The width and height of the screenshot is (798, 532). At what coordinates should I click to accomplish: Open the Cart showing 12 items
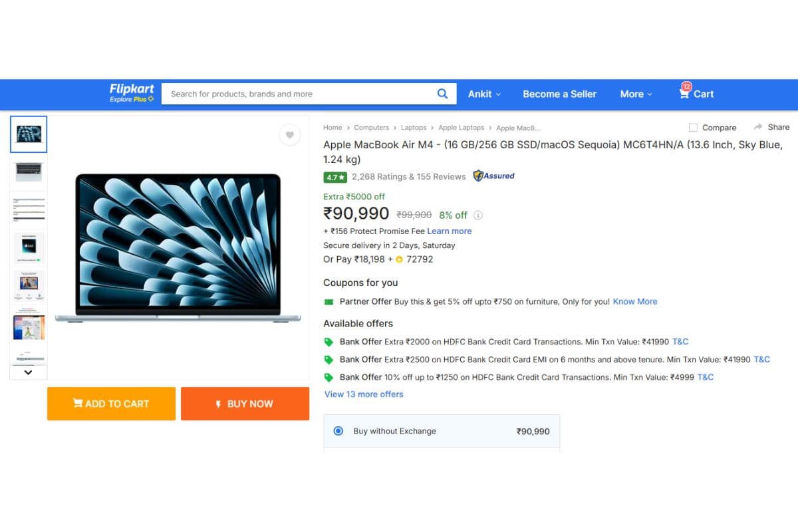pos(696,94)
